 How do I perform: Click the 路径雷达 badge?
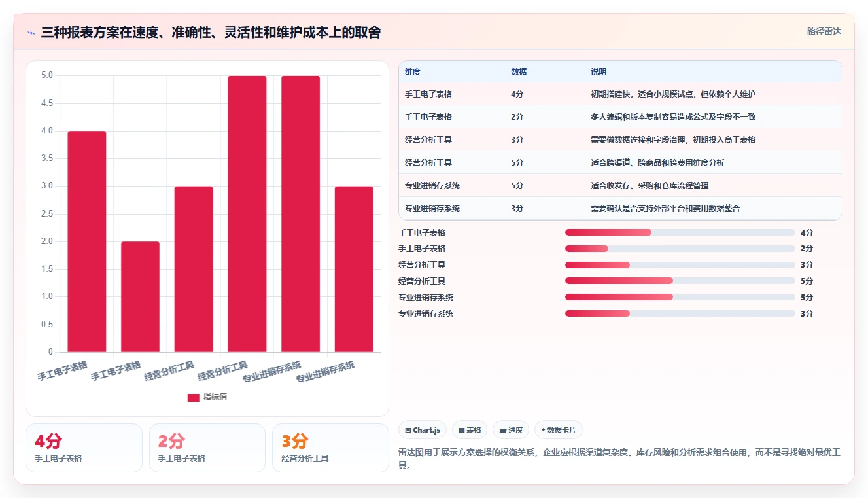[x=824, y=31]
